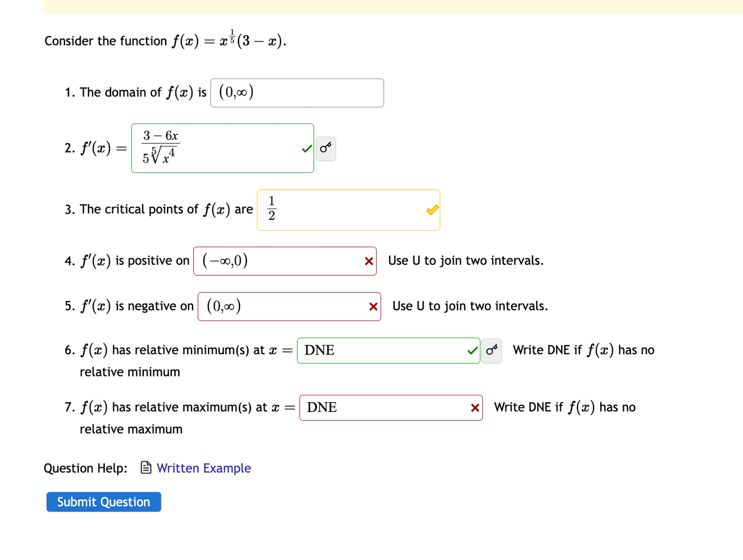Click the key icon beside the f'(x) answer

(325, 149)
